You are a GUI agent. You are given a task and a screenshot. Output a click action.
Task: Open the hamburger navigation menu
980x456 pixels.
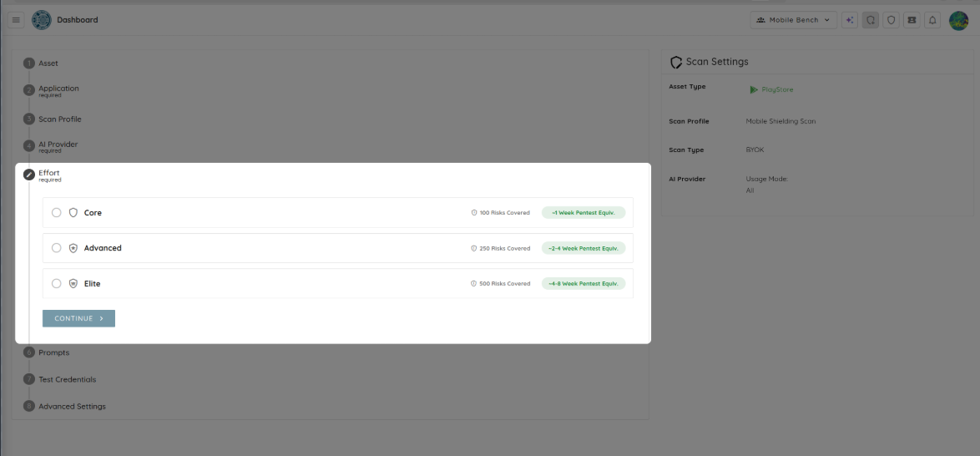[x=16, y=20]
